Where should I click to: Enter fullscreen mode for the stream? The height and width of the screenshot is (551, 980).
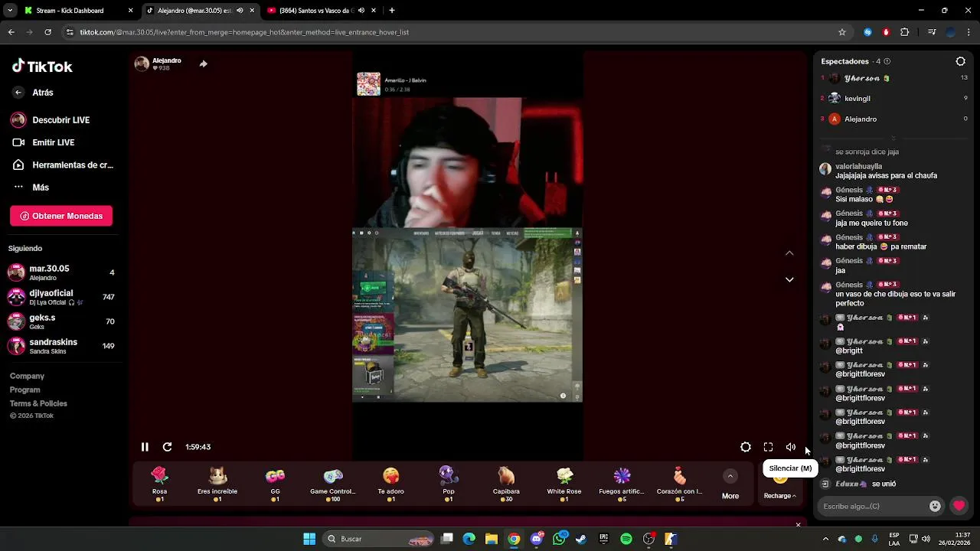pos(768,447)
